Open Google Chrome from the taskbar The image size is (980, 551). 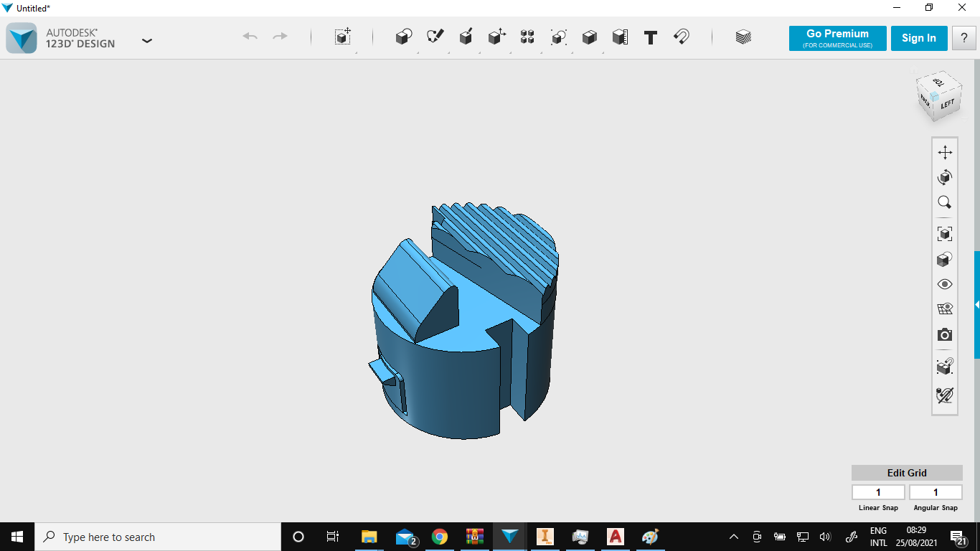click(x=440, y=537)
